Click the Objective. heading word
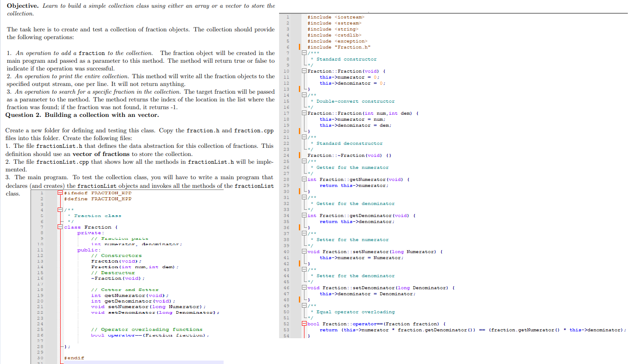The height and width of the screenshot is (364, 636). [23, 6]
